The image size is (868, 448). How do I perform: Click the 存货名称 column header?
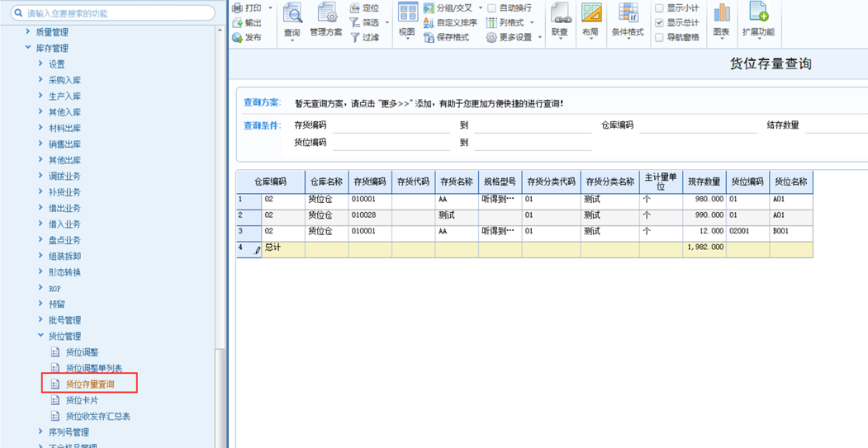pyautogui.click(x=457, y=182)
